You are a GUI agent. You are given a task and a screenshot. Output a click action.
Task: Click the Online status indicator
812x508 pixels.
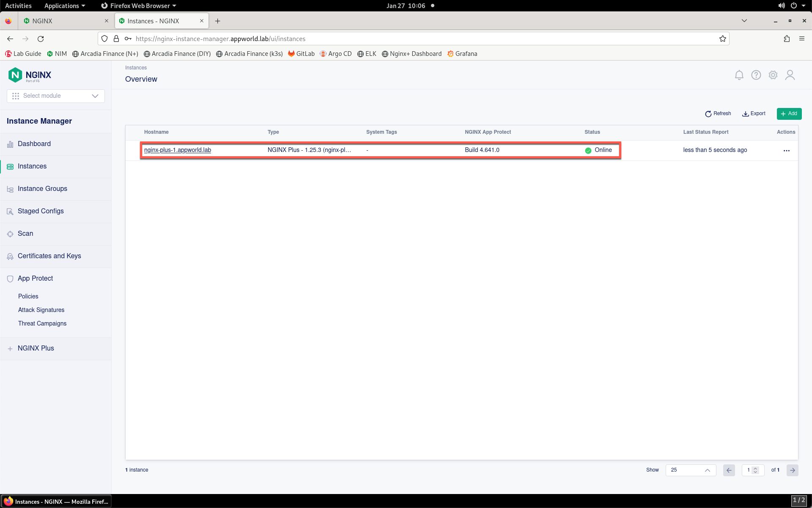pos(598,150)
